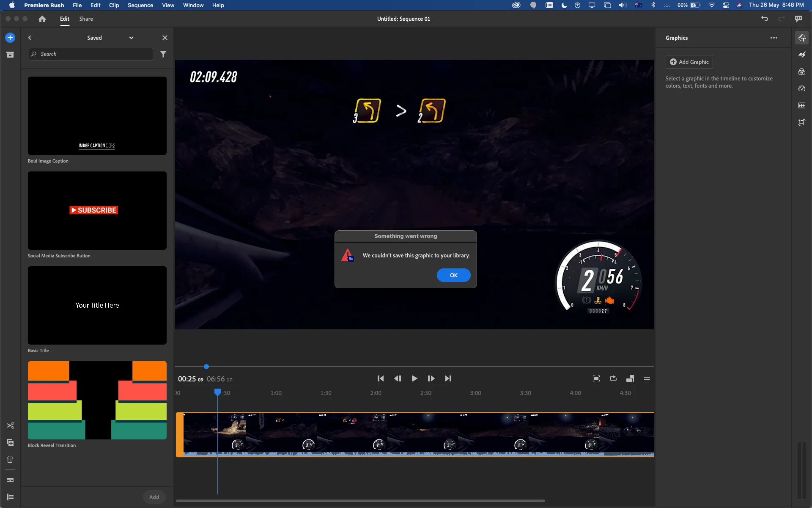This screenshot has height=508, width=812.
Task: Open the Effects/Transitions panel icon
Action: [x=802, y=55]
